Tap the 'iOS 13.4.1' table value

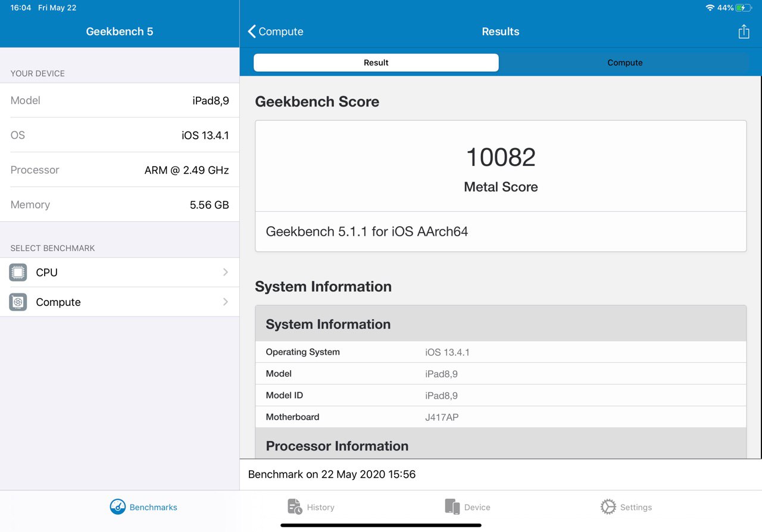pyautogui.click(x=447, y=352)
